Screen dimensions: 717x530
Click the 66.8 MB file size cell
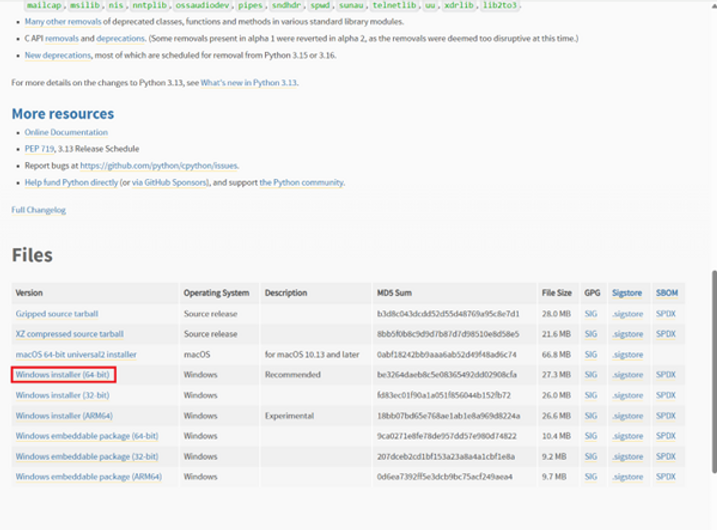click(x=556, y=354)
